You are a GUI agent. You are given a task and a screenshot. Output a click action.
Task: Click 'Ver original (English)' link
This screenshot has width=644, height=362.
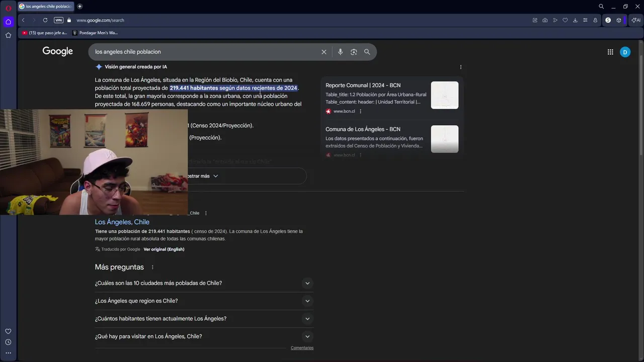(x=164, y=249)
